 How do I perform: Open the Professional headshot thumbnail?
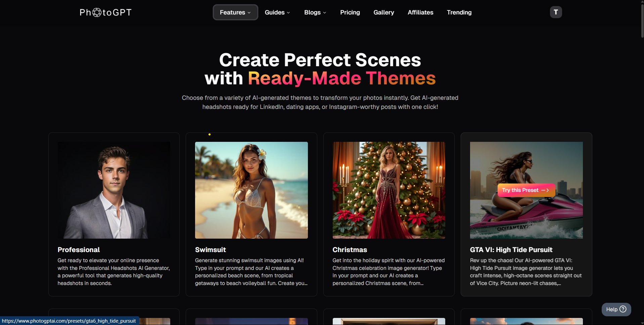114,190
